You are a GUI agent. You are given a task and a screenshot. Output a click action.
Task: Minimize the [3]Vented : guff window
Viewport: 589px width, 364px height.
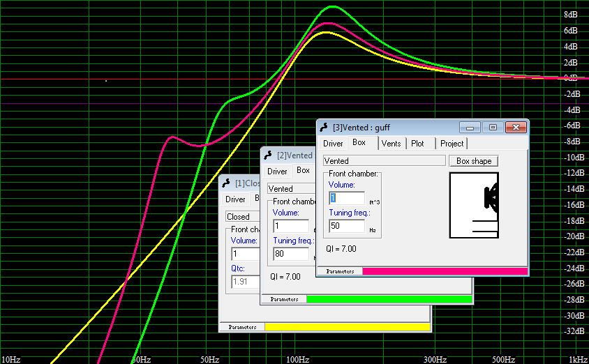470,128
